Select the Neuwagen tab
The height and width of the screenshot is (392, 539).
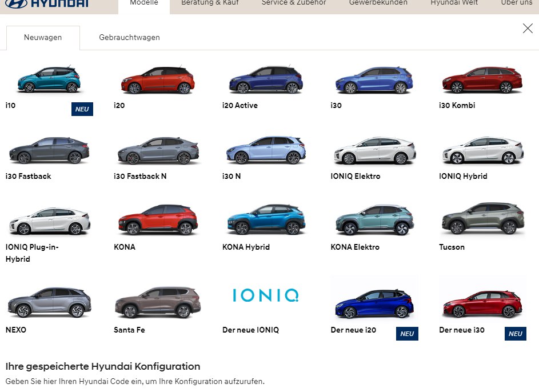point(43,38)
